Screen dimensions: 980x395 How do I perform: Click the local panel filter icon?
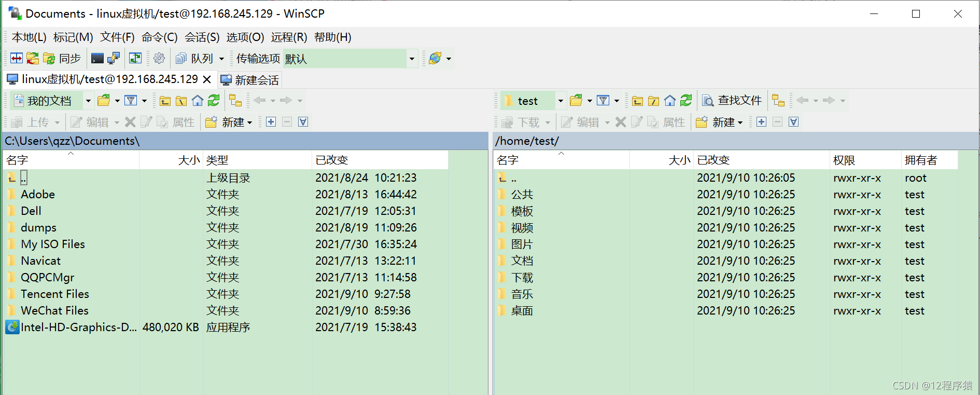point(131,100)
